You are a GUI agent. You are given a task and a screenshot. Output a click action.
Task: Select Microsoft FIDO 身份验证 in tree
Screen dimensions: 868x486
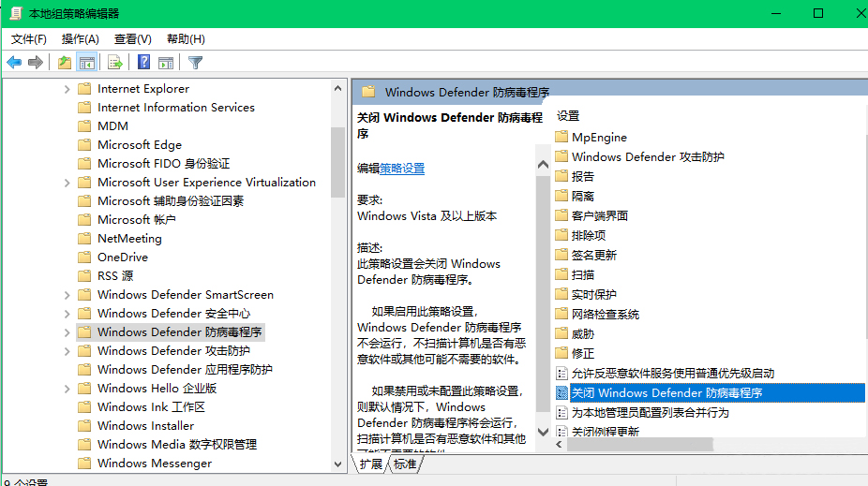tap(163, 164)
